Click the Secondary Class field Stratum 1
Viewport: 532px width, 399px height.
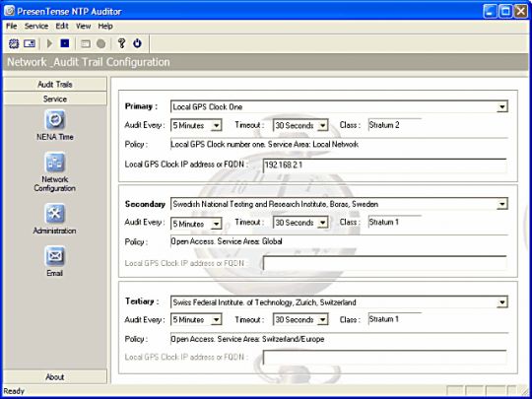coord(395,223)
